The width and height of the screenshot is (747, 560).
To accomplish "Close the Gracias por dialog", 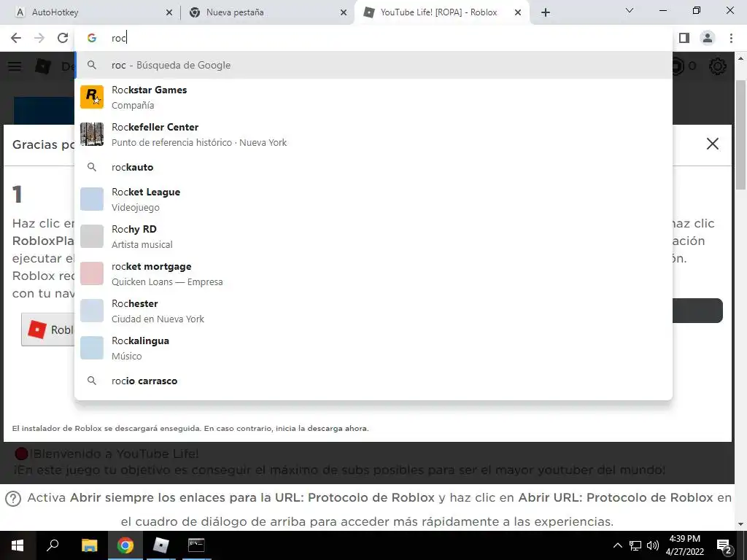I will point(712,144).
